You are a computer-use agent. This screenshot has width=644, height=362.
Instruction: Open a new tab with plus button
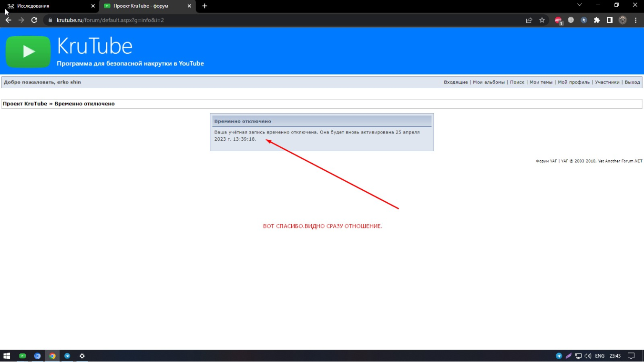(x=204, y=6)
